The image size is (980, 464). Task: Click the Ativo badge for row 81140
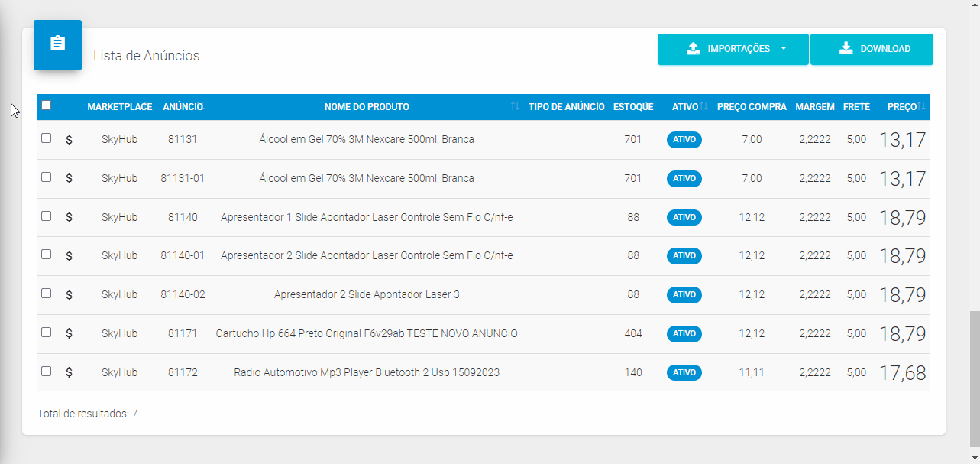(x=684, y=217)
